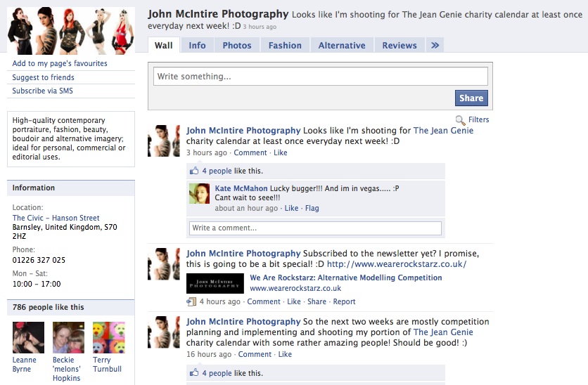The height and width of the screenshot is (385, 588).
Task: Select the Fashion tab
Action: (x=285, y=46)
